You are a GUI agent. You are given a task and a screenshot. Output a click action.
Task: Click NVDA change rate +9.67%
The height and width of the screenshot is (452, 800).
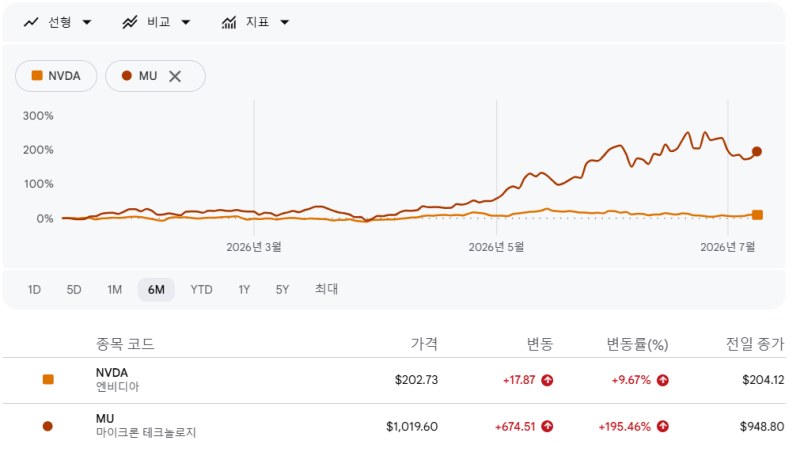pos(631,380)
